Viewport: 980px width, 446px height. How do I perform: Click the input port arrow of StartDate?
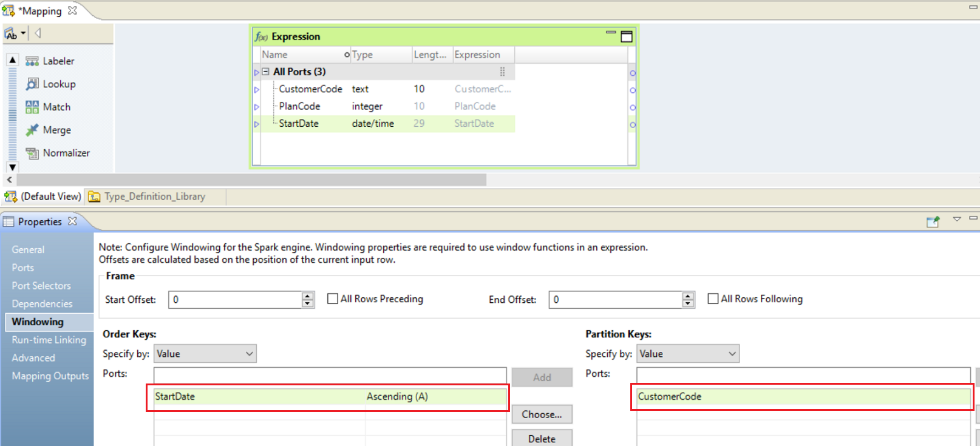pyautogui.click(x=257, y=124)
